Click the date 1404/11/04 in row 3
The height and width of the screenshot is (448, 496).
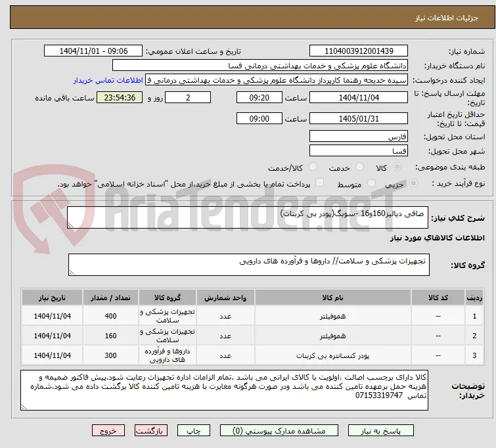[52, 355]
